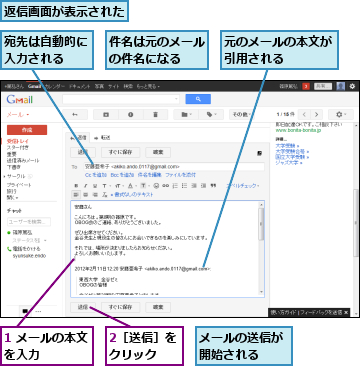Viewport: 360px width, 366px height.
Task: Click the 送信 button below the message body
Action: click(83, 307)
